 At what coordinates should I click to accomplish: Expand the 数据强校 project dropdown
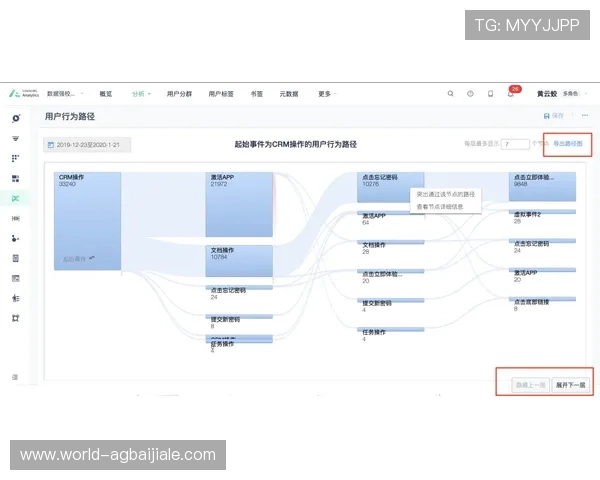tap(64, 93)
